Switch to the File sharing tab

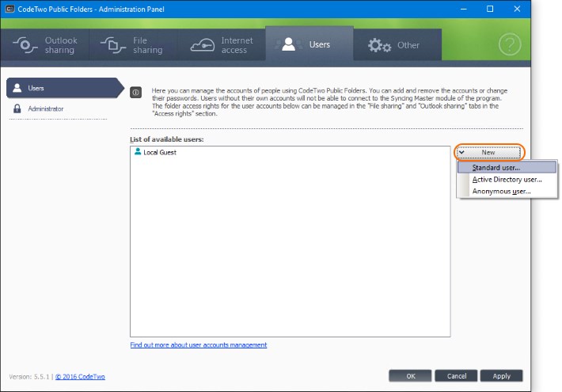click(x=133, y=45)
